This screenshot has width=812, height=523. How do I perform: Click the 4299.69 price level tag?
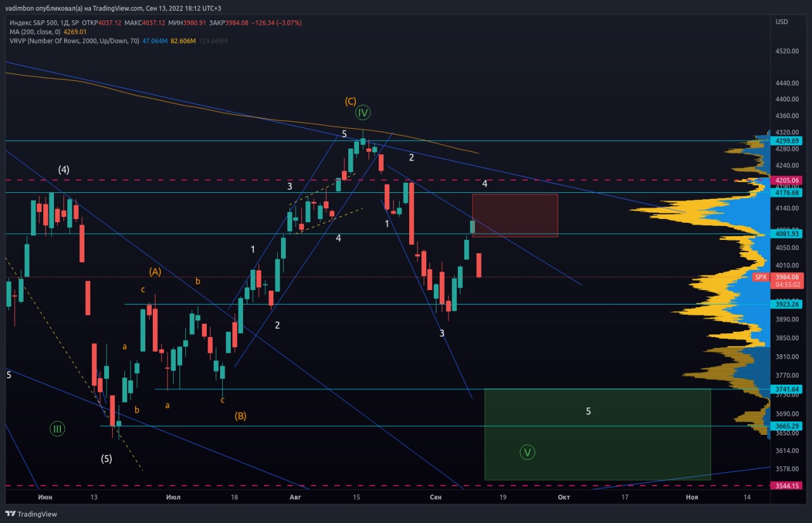tap(786, 141)
